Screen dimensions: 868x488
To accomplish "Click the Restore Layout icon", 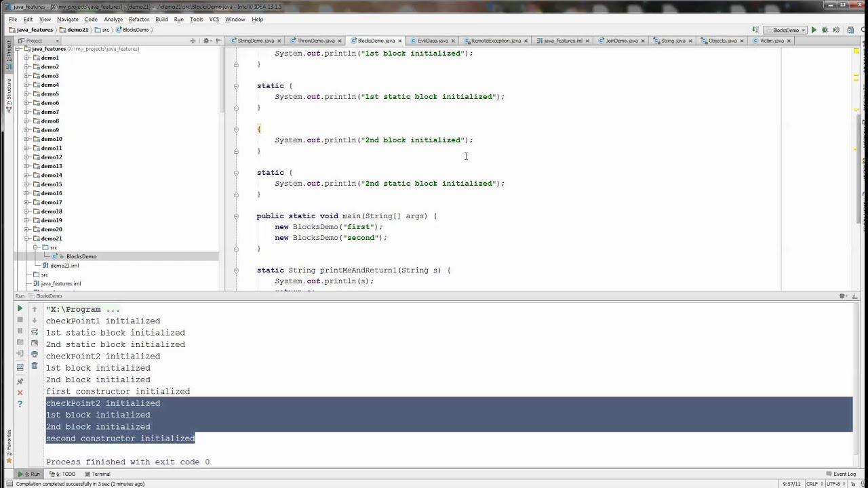I will point(20,367).
